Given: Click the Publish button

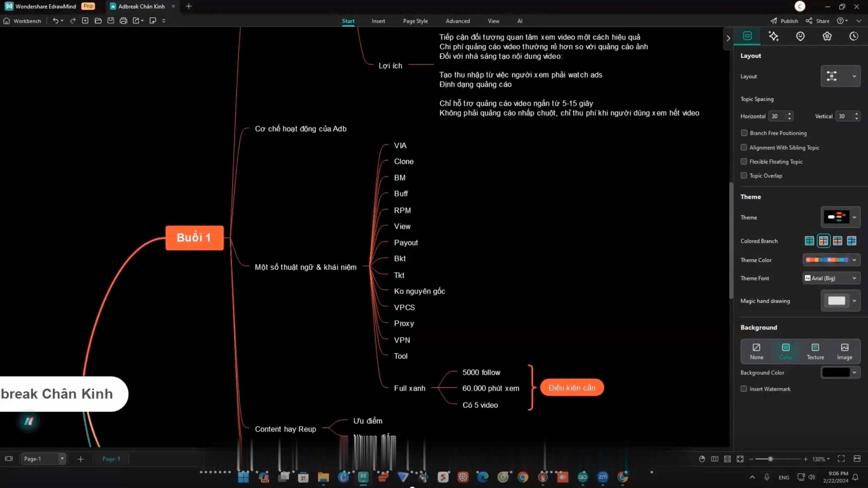Looking at the screenshot, I should (x=785, y=21).
